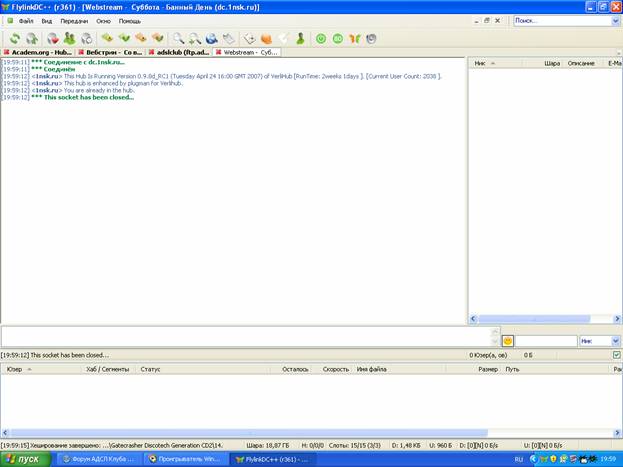Image resolution: width=623 pixels, height=467 pixels.
Task: Open Проигрыватель Windows Media taskbar item
Action: (x=186, y=459)
